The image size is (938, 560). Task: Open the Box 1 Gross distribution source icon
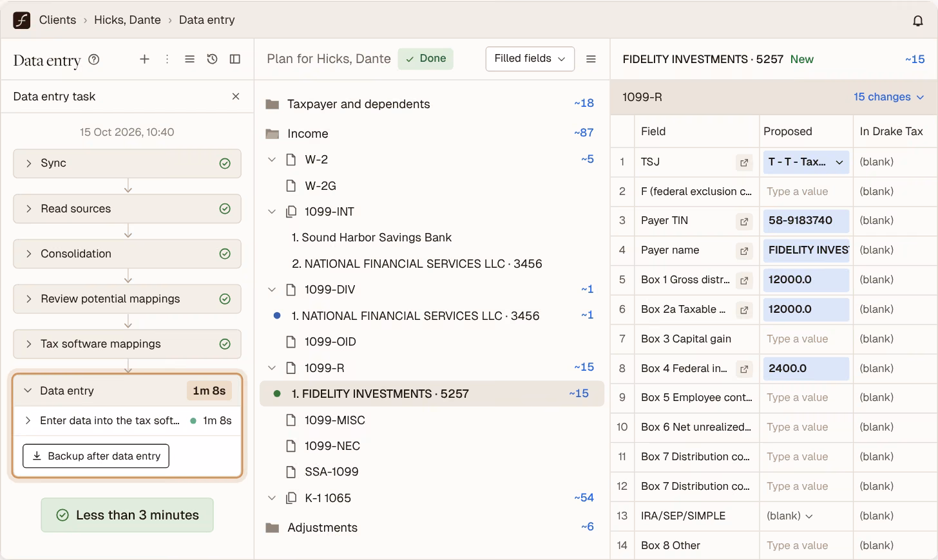tap(744, 281)
